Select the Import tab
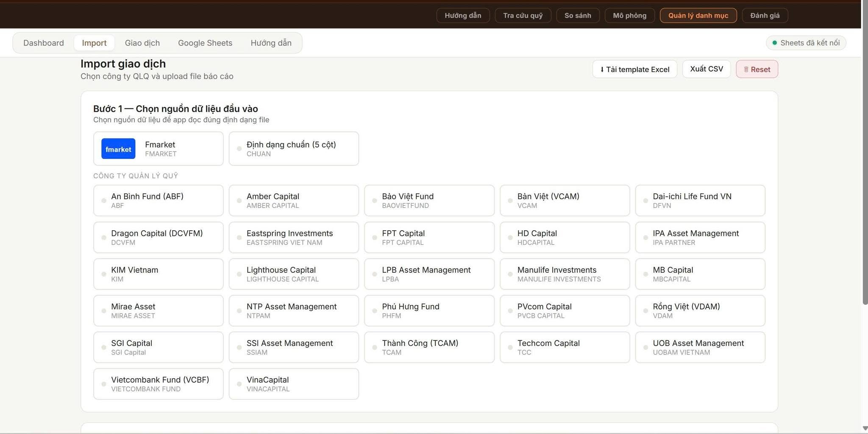Screen dimensions: 868x434 coord(94,43)
